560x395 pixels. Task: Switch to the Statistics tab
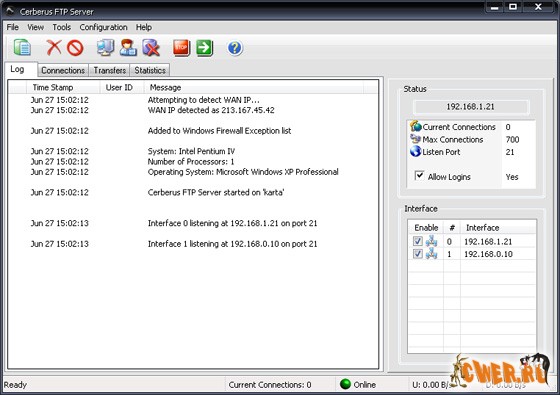click(150, 70)
